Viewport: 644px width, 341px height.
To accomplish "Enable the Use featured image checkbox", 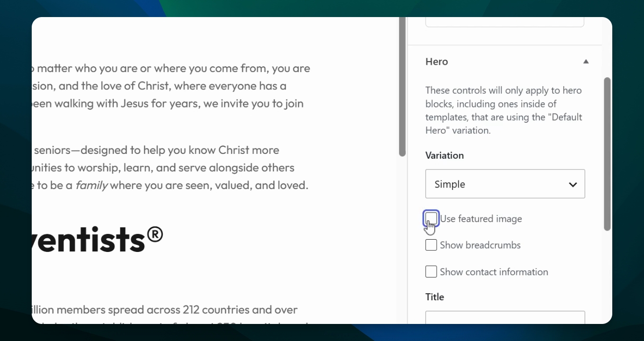I will coord(431,218).
